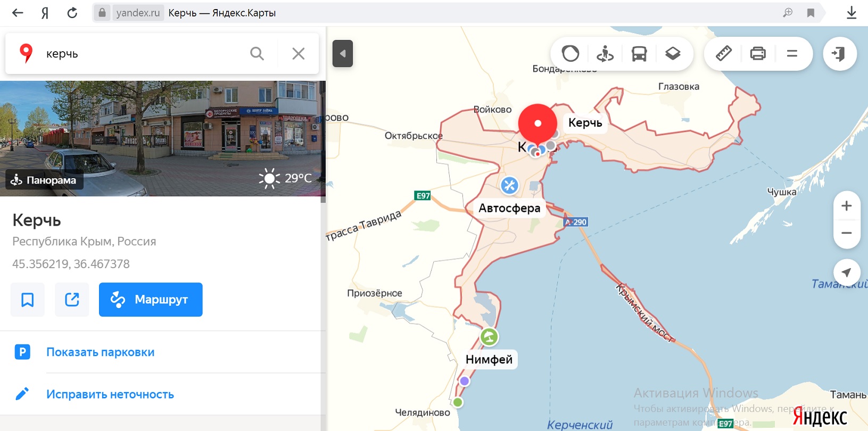This screenshot has width=868, height=431.
Task: Click the login door icon
Action: point(840,54)
